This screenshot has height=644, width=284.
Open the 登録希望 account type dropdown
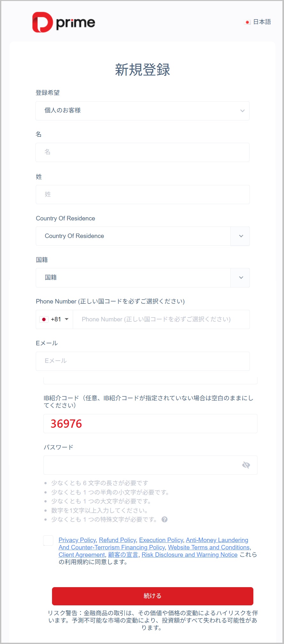point(142,111)
